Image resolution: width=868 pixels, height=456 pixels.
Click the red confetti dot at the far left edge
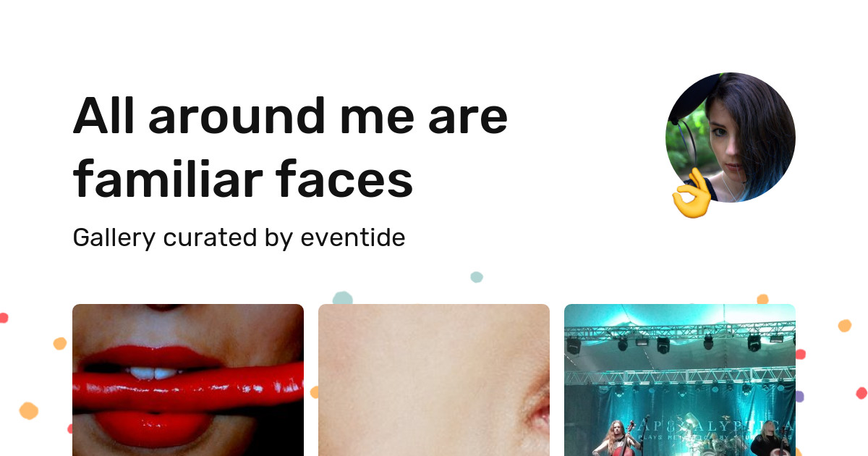pos(4,318)
